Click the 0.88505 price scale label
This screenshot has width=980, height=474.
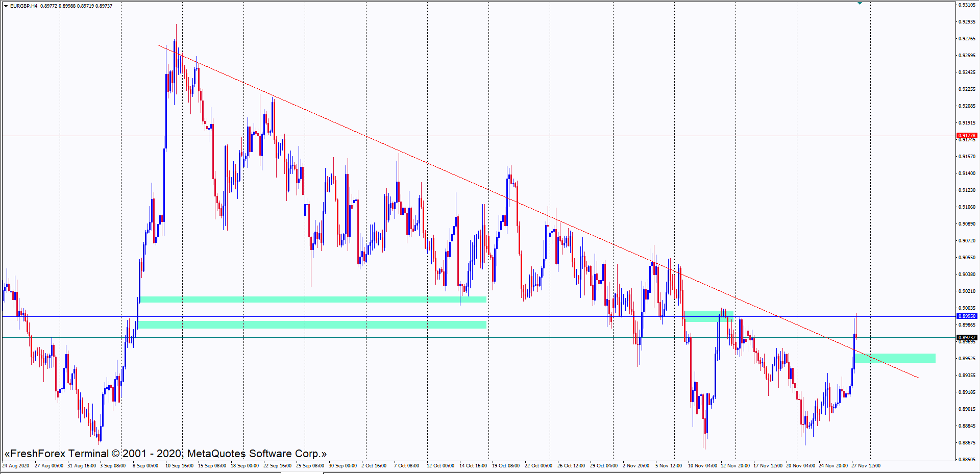point(967,459)
